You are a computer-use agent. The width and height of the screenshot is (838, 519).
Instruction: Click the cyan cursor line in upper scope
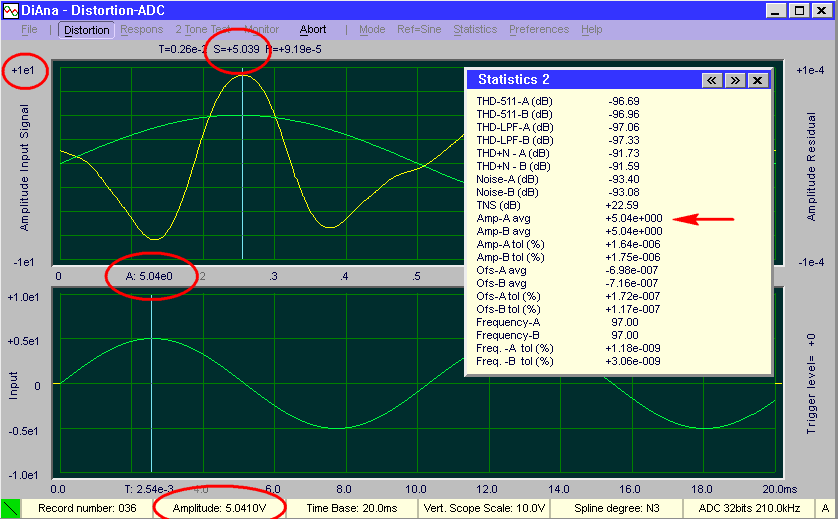click(243, 164)
